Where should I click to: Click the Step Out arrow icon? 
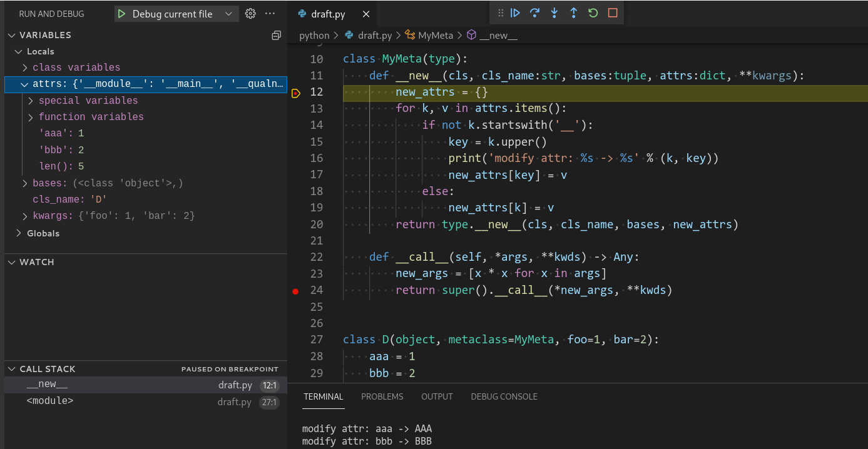tap(573, 13)
